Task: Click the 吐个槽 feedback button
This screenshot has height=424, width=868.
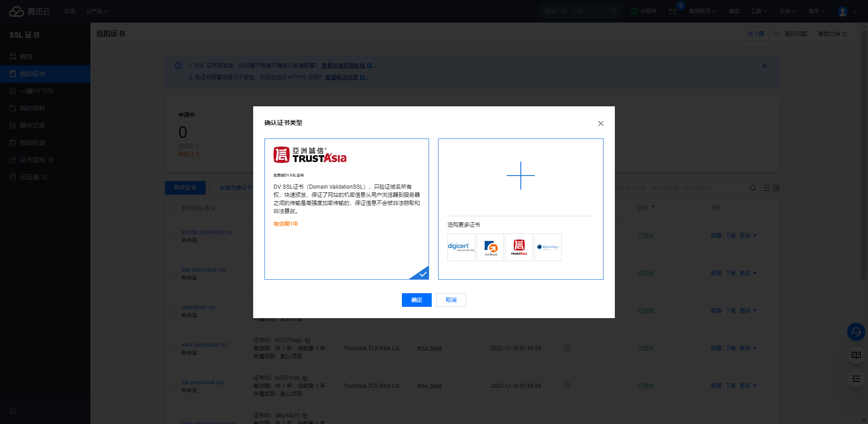Action: coord(756,34)
